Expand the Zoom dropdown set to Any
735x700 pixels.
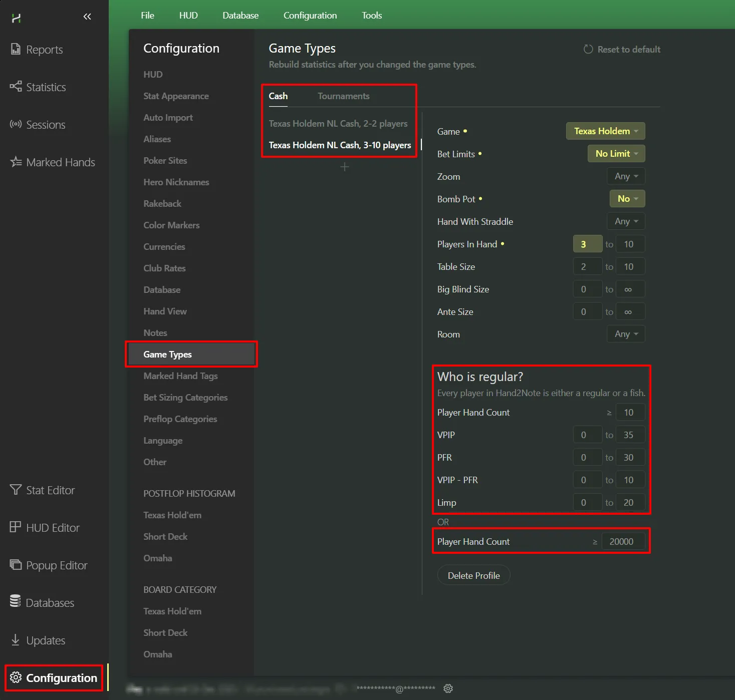coord(626,176)
